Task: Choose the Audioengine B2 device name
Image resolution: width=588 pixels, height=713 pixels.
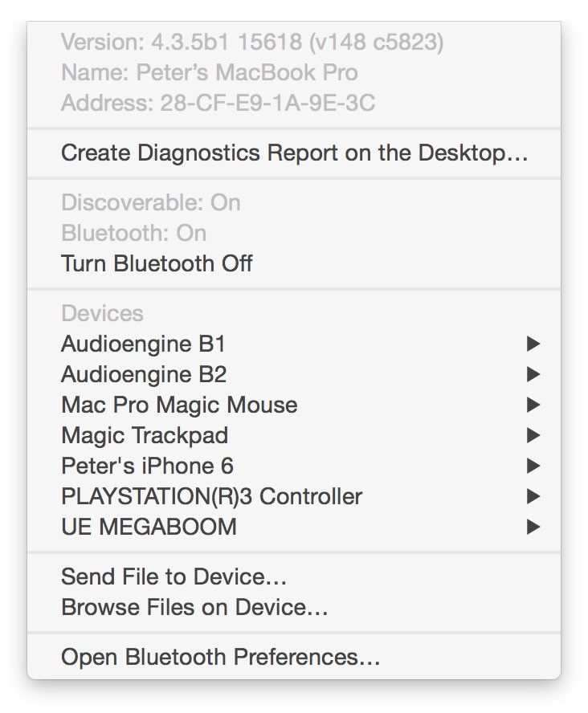Action: click(x=144, y=374)
